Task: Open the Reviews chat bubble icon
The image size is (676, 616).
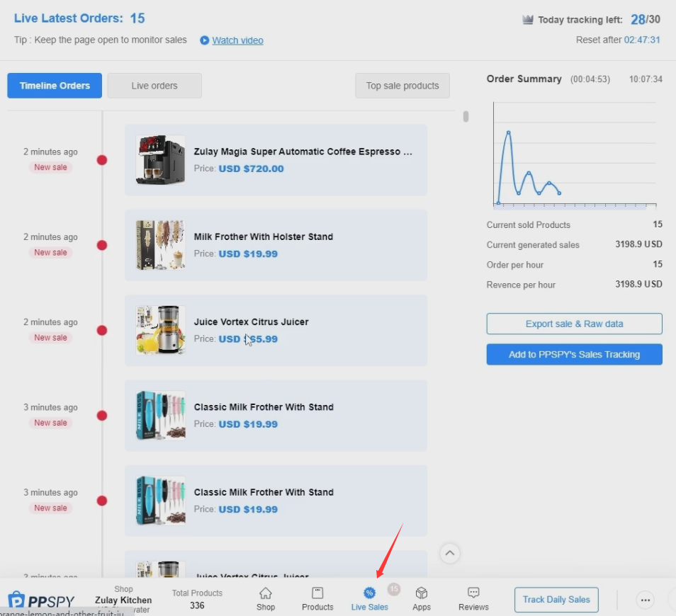Action: coord(473,593)
